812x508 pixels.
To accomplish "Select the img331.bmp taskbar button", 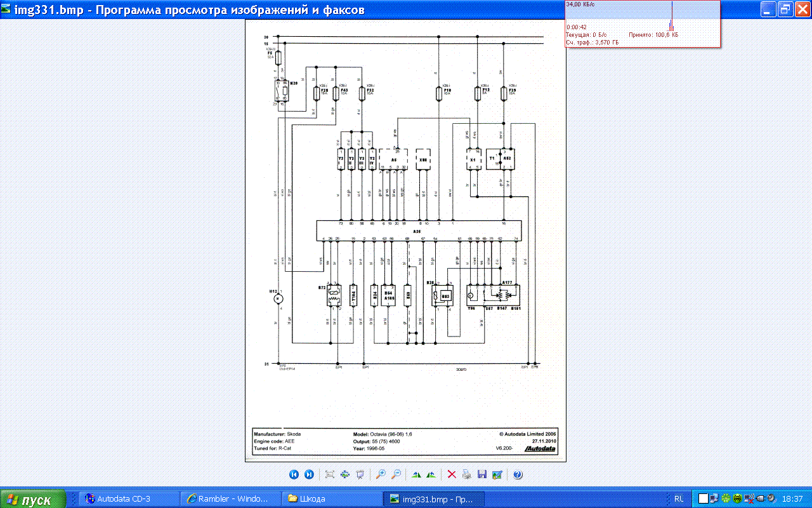I will (x=434, y=499).
